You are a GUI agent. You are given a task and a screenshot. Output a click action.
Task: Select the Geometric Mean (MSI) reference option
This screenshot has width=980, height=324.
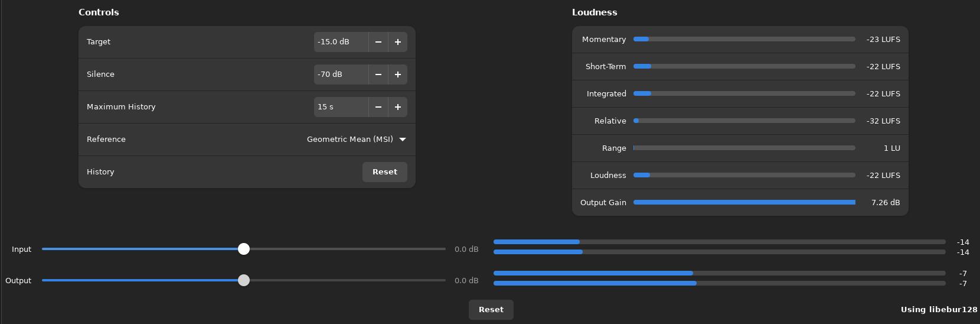point(349,140)
